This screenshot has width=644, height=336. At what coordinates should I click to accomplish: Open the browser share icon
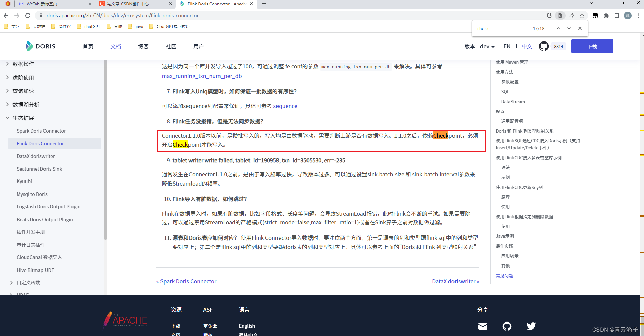[x=571, y=16]
